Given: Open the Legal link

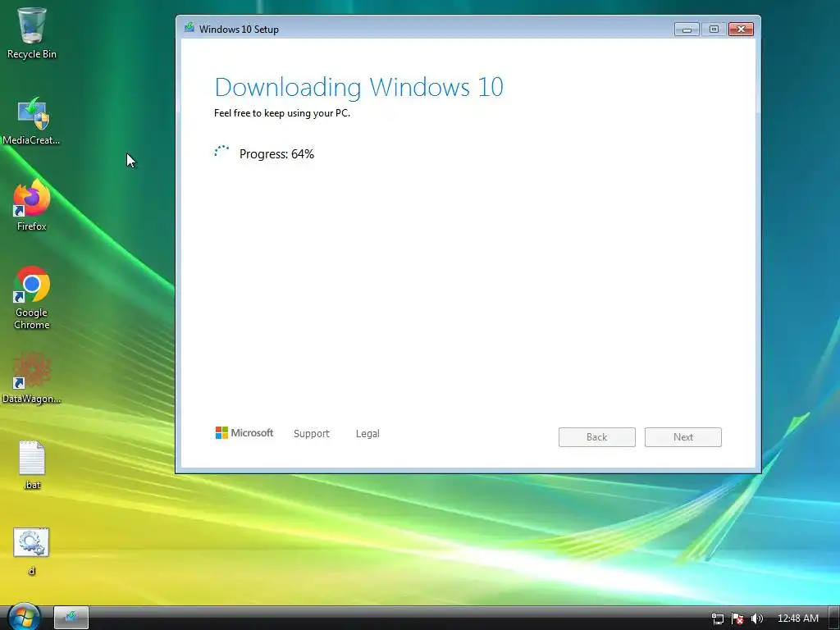Looking at the screenshot, I should click(x=367, y=434).
